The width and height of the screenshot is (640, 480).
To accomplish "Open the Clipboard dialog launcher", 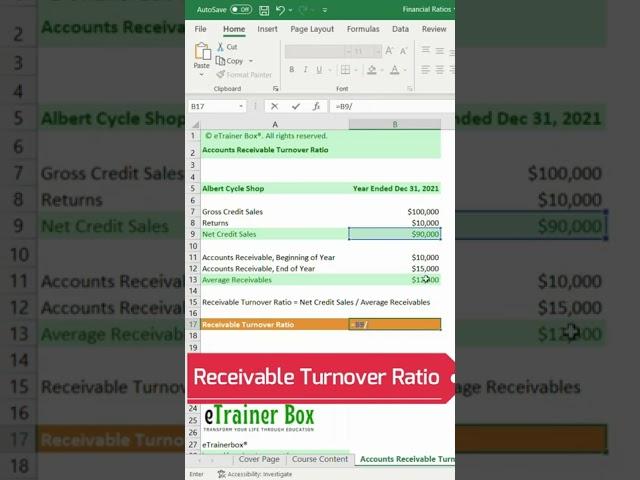I will pos(276,89).
